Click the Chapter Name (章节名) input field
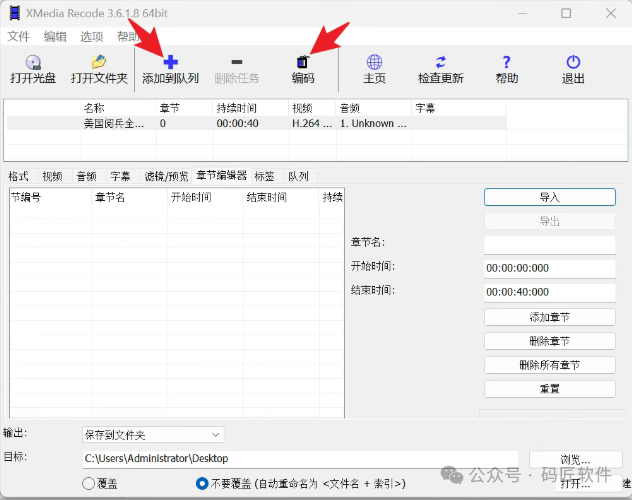 coord(549,244)
